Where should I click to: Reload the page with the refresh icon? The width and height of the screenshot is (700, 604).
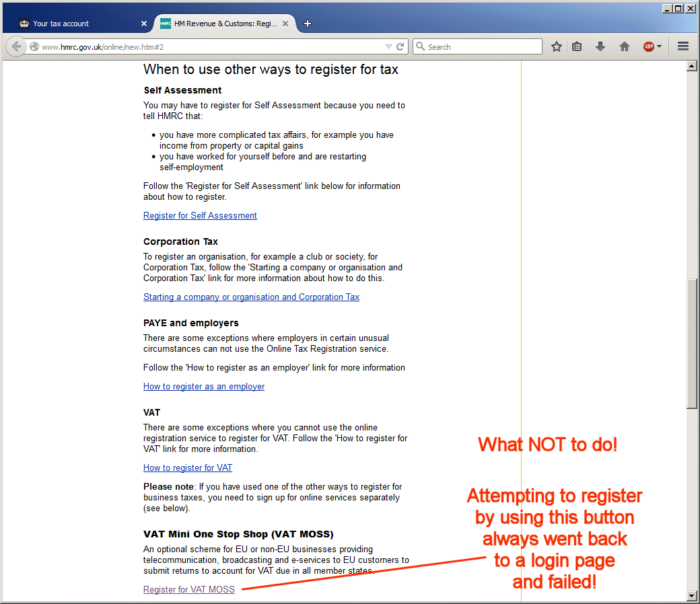400,46
